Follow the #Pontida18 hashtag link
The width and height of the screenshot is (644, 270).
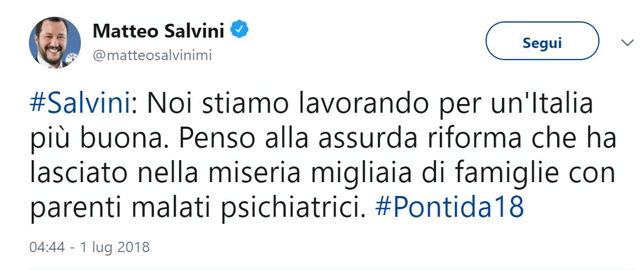449,207
